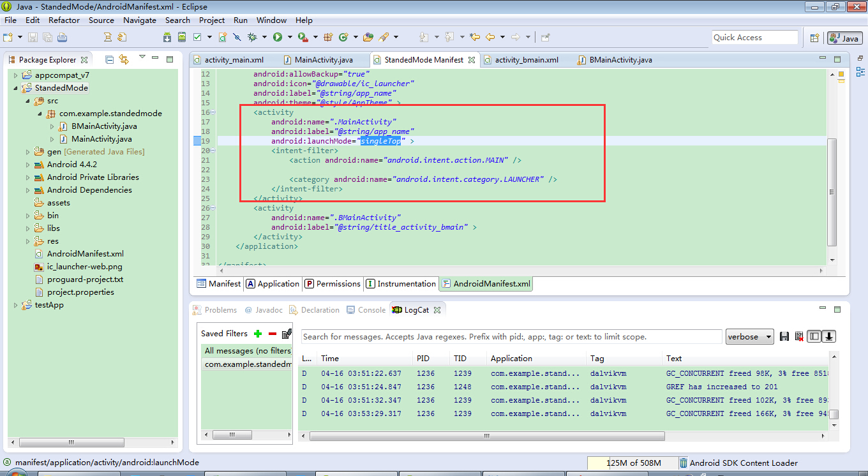Click the Debug bug icon
Image resolution: width=868 pixels, height=476 pixels.
[252, 37]
